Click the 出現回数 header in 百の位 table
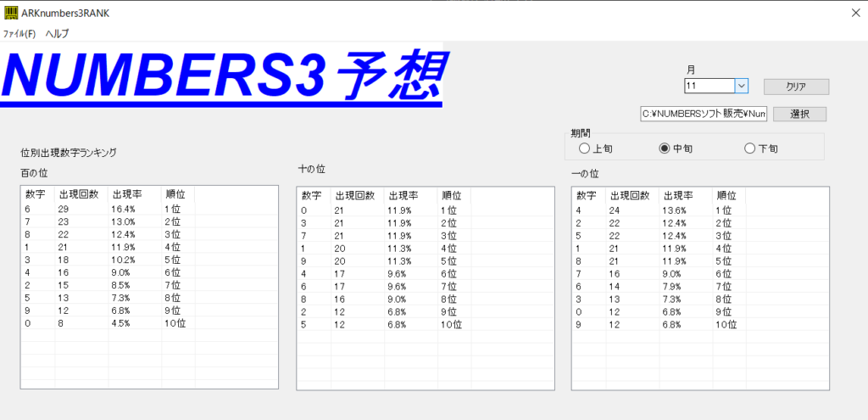Screen dimensions: 868x420 pyautogui.click(x=80, y=195)
